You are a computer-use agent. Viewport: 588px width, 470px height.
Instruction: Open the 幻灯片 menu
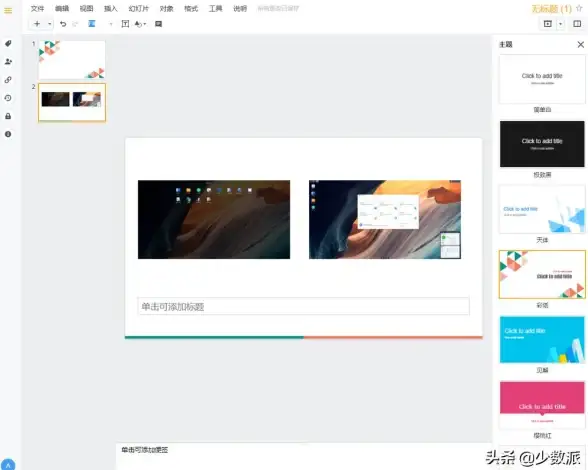pos(138,9)
